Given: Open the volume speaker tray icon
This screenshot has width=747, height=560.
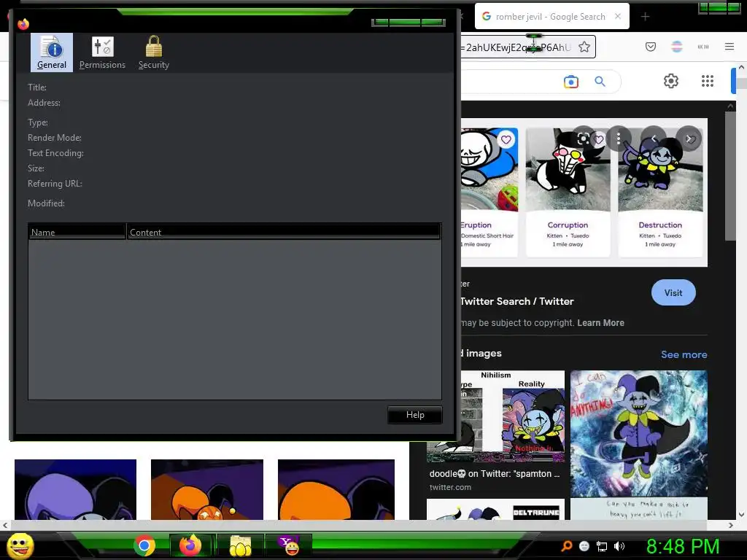Looking at the screenshot, I should click(619, 546).
